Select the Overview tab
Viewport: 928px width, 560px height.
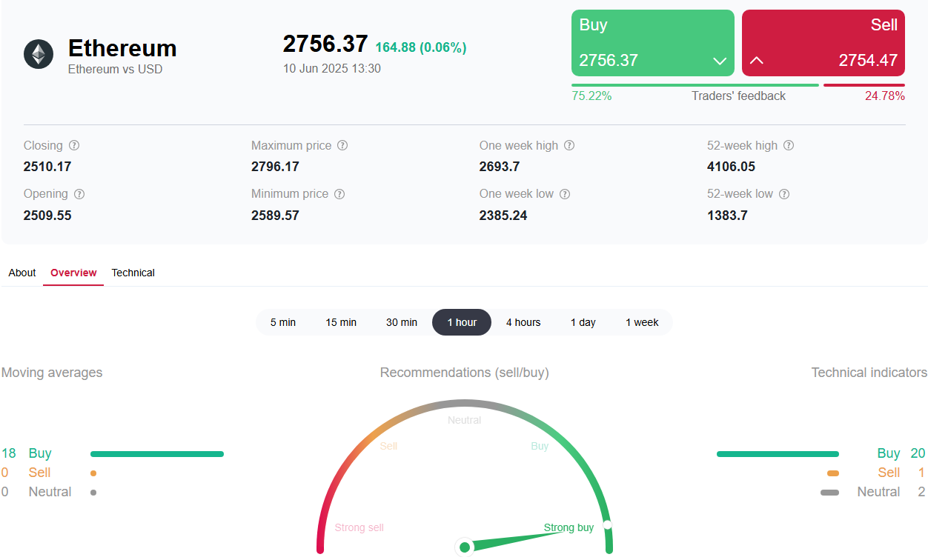click(73, 273)
